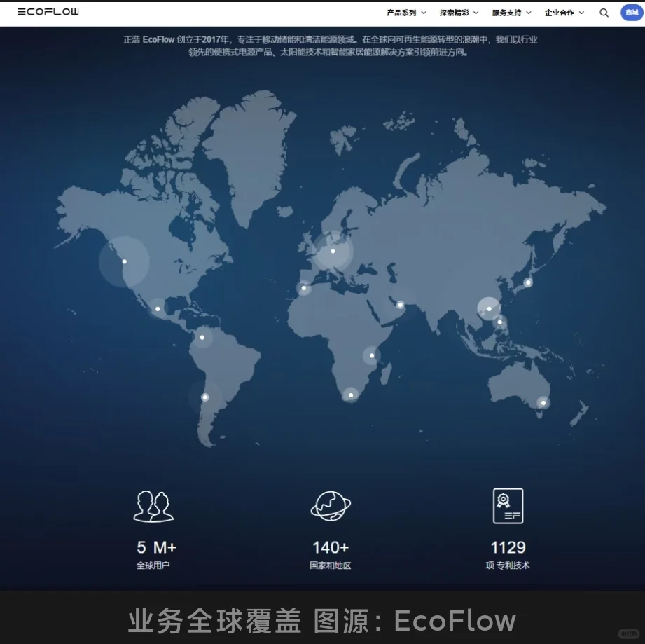Click the glowing marker over Europe
The image size is (645, 644).
[333, 251]
